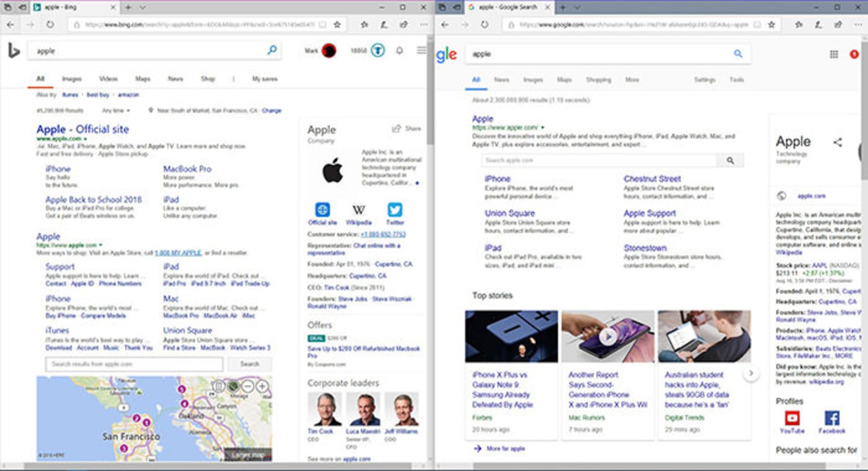
Task: Show next Top stories with arrow
Action: tap(751, 373)
